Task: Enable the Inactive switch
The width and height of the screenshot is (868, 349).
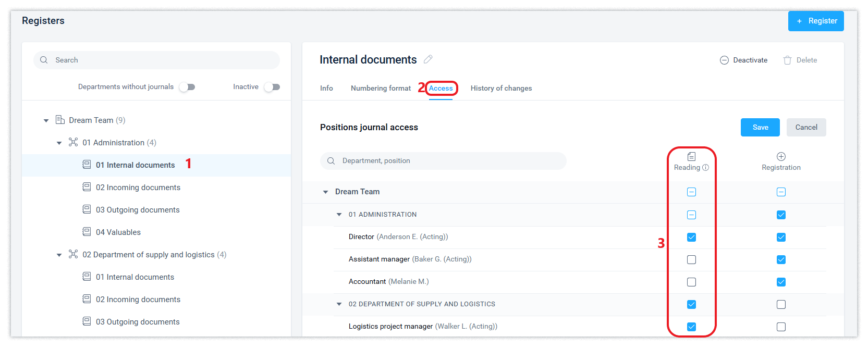Action: tap(272, 87)
